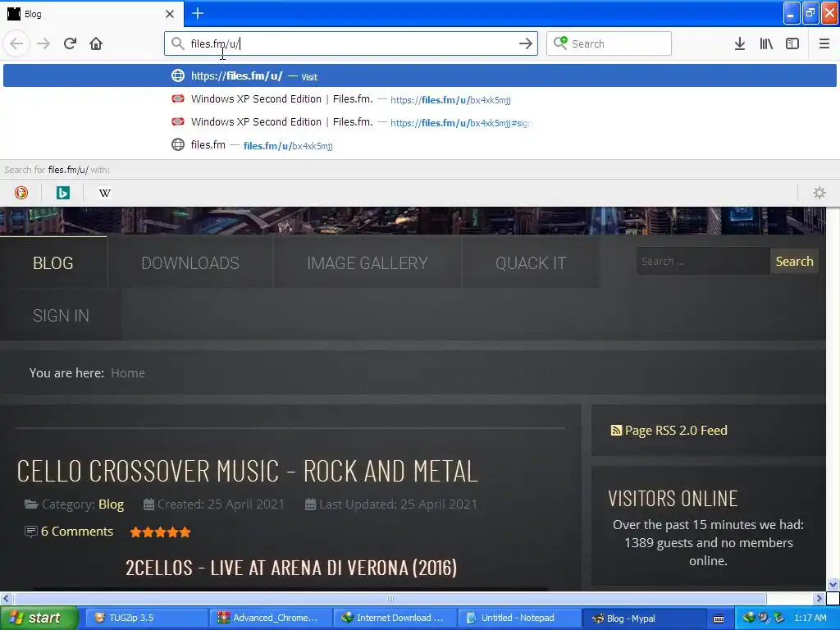The width and height of the screenshot is (840, 630).
Task: Open the BLOG navigation tab
Action: click(x=53, y=263)
